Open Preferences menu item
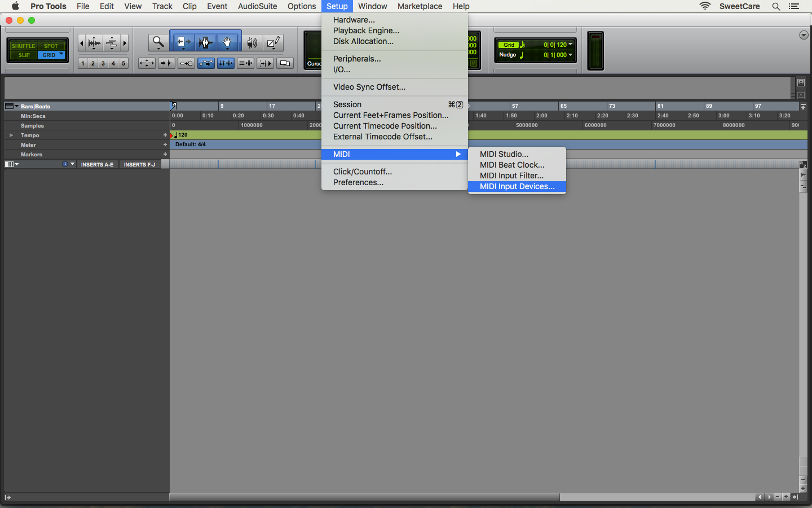This screenshot has width=812, height=508. click(395, 182)
